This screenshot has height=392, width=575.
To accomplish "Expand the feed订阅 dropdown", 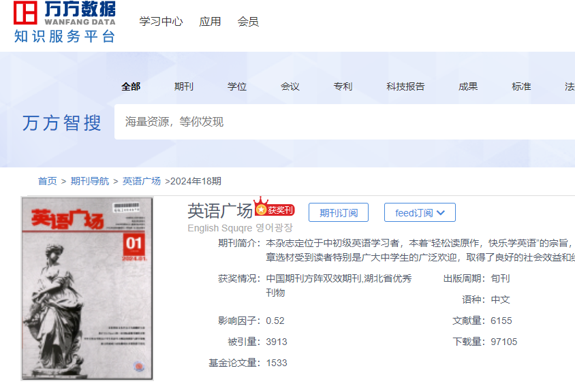I will [420, 212].
